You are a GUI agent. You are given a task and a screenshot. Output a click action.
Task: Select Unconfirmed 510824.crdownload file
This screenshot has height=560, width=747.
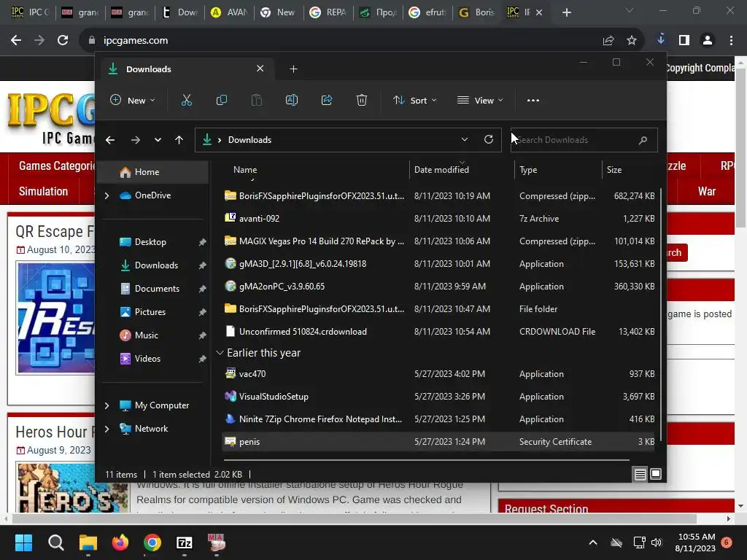[438, 332]
